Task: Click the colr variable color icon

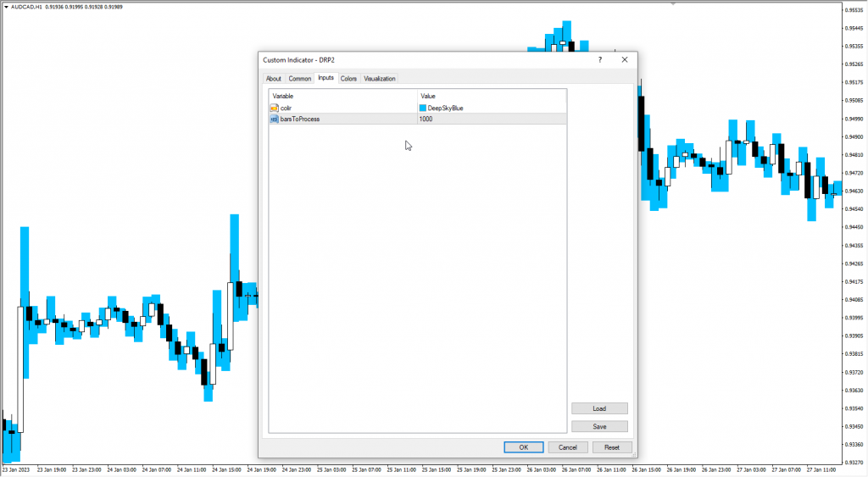Action: coord(274,108)
